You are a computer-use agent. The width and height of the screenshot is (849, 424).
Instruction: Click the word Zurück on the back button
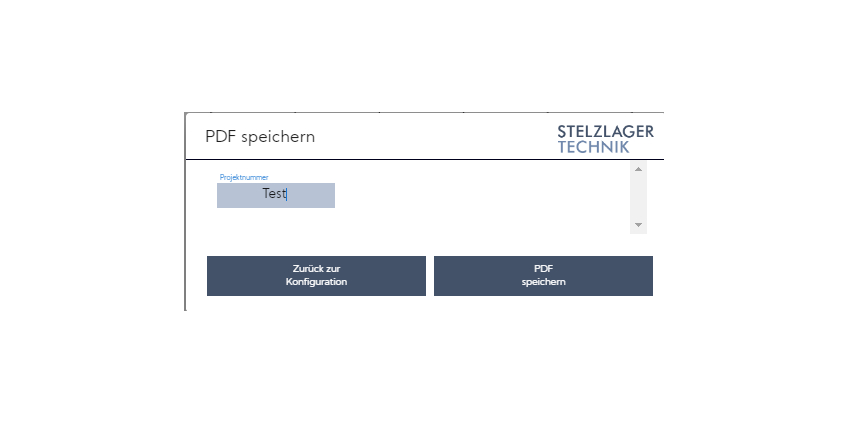pyautogui.click(x=305, y=269)
